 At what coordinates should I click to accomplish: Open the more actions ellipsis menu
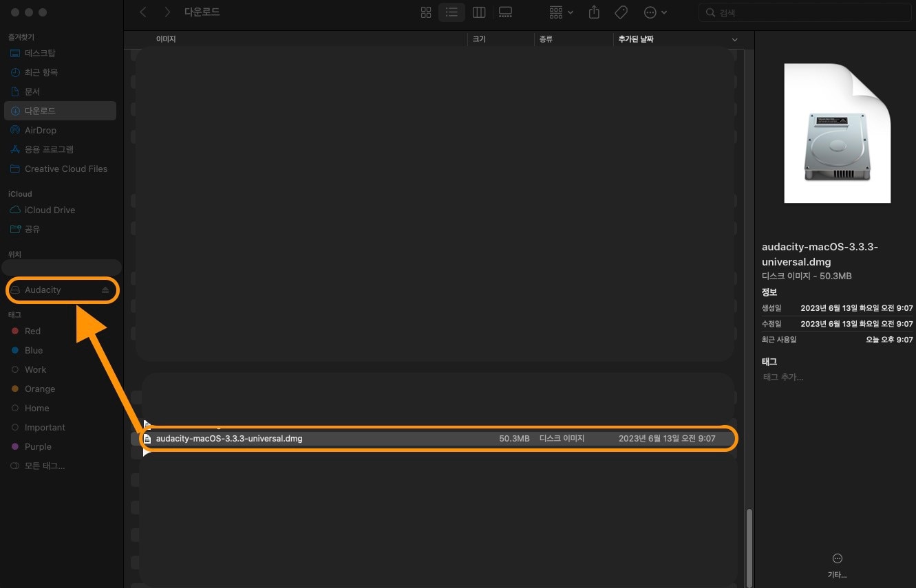(654, 12)
